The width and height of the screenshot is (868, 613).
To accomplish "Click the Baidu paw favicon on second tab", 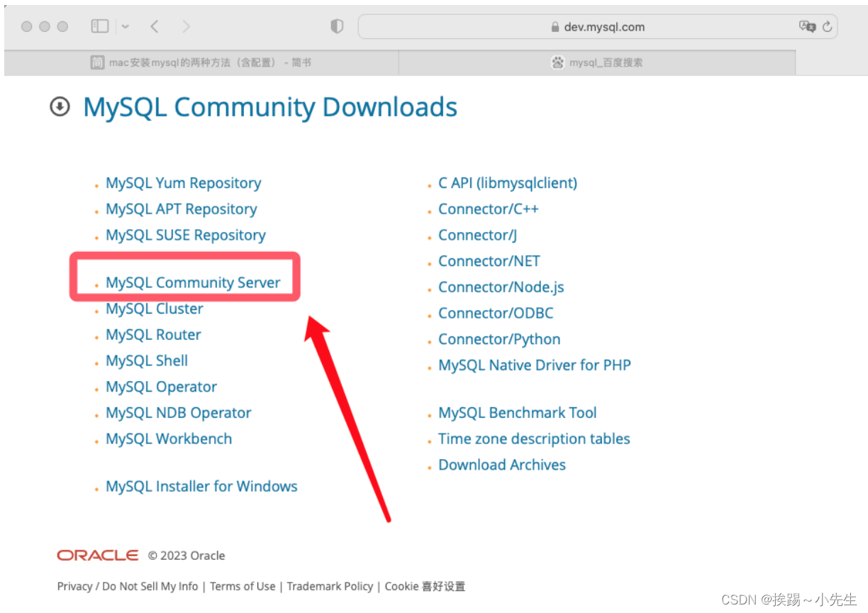I will click(x=557, y=62).
